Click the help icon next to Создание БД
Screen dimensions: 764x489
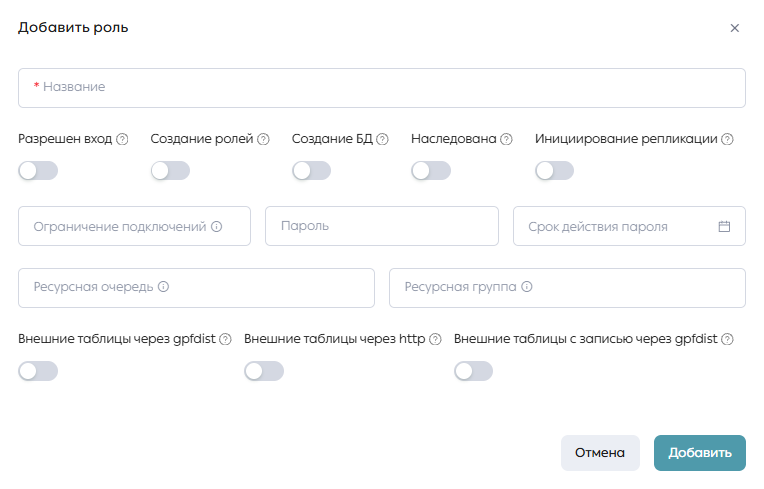pos(382,139)
